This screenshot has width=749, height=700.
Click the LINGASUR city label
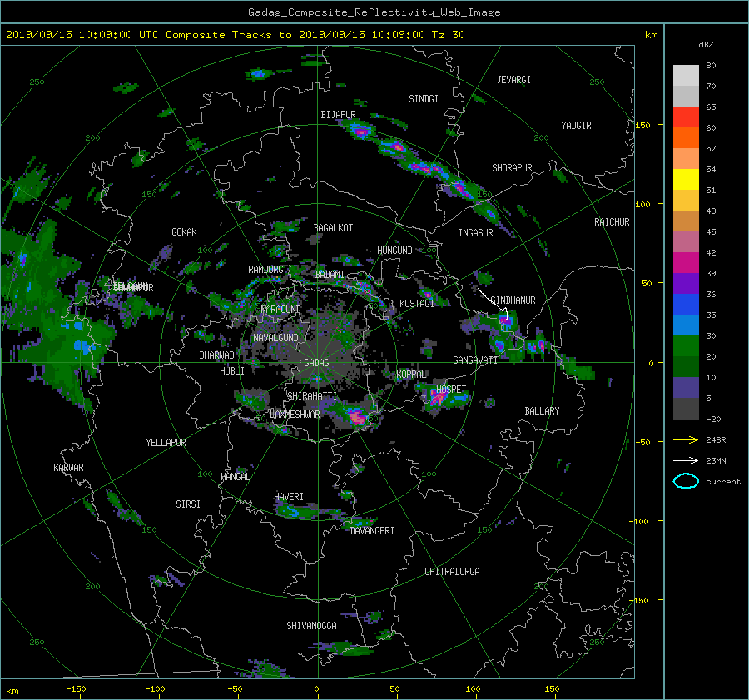point(473,233)
